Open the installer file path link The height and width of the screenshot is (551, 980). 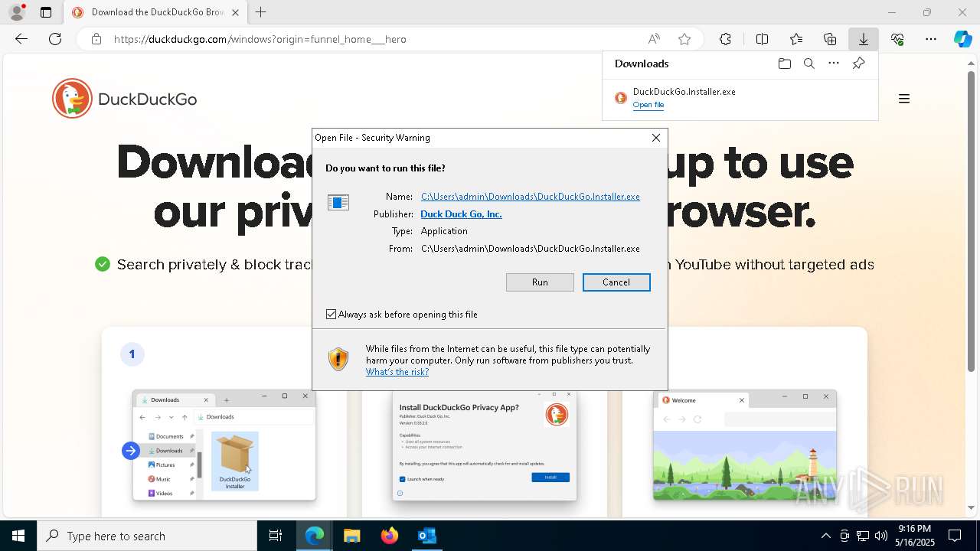coord(531,197)
